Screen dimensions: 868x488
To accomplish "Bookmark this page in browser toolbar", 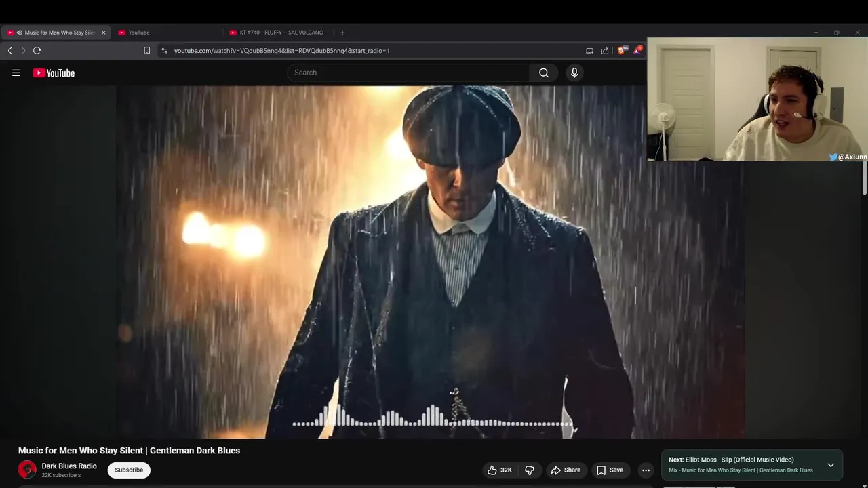I will [146, 50].
